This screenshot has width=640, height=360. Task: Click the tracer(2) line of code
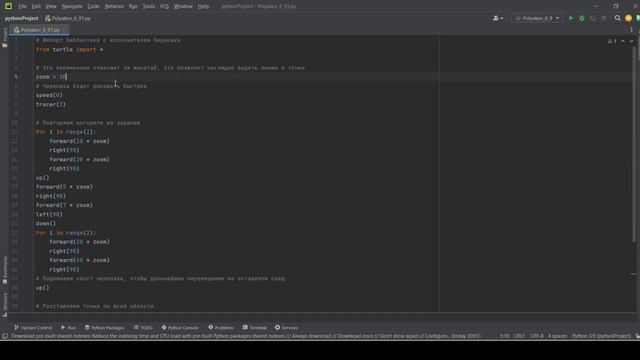(51, 104)
